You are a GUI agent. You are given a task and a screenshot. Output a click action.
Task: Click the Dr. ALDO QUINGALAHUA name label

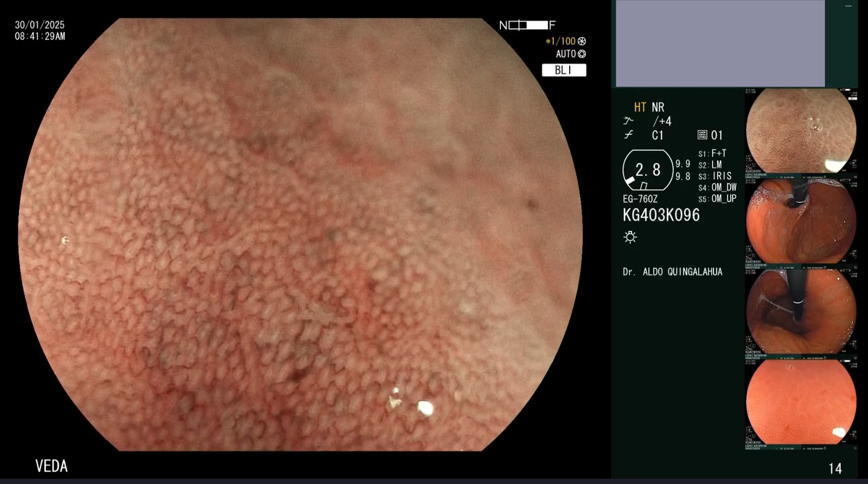click(672, 272)
